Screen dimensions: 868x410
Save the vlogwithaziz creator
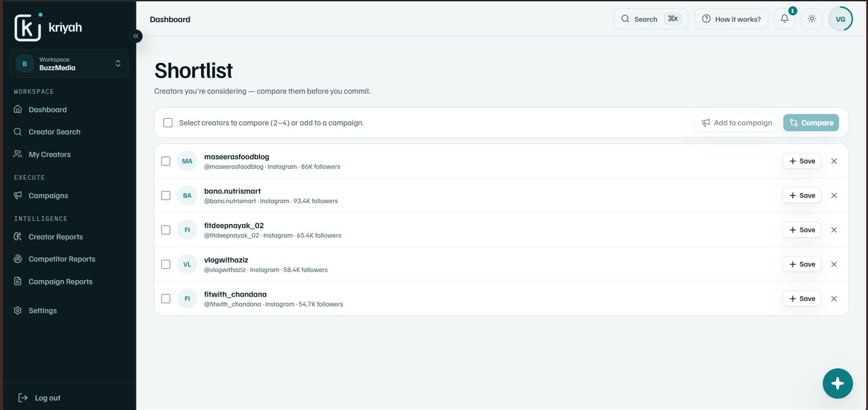pos(802,264)
